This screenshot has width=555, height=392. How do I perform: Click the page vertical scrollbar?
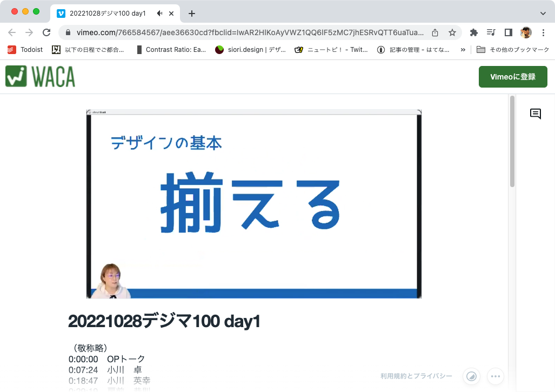[x=512, y=141]
